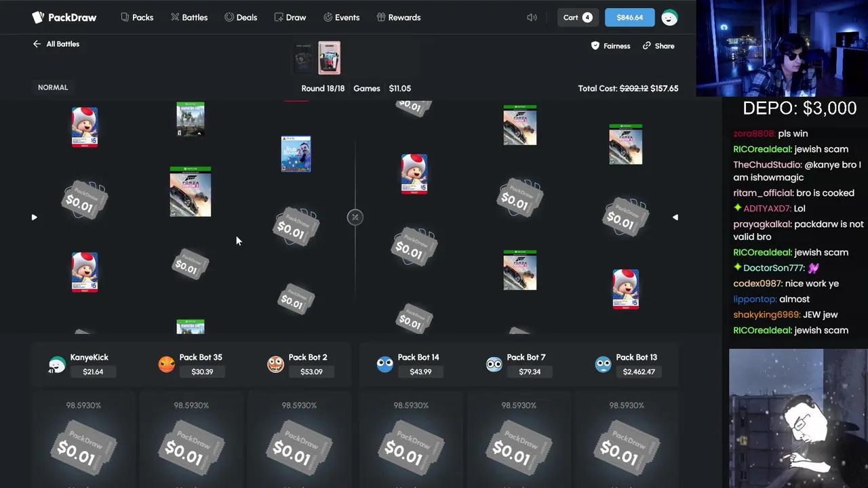The width and height of the screenshot is (868, 488).
Task: Click TheChudStudio's chat message
Action: tap(797, 171)
